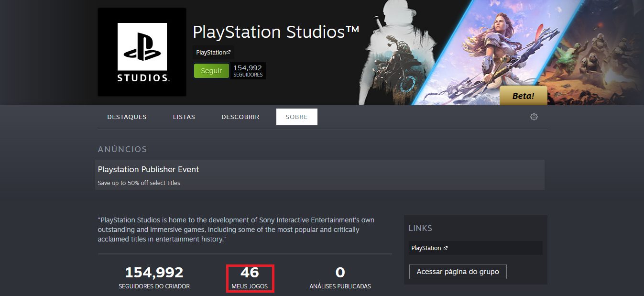Switch to the DESTAQUES tab
This screenshot has height=296, width=644.
point(126,116)
